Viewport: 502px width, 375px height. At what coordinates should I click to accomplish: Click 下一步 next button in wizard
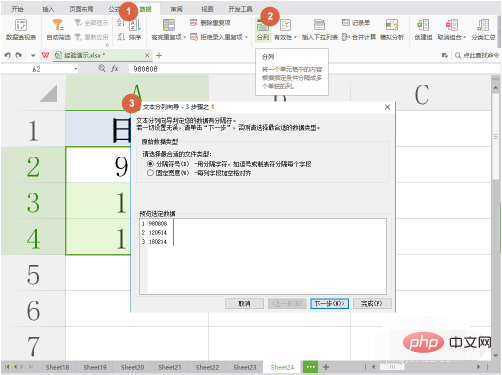point(329,304)
